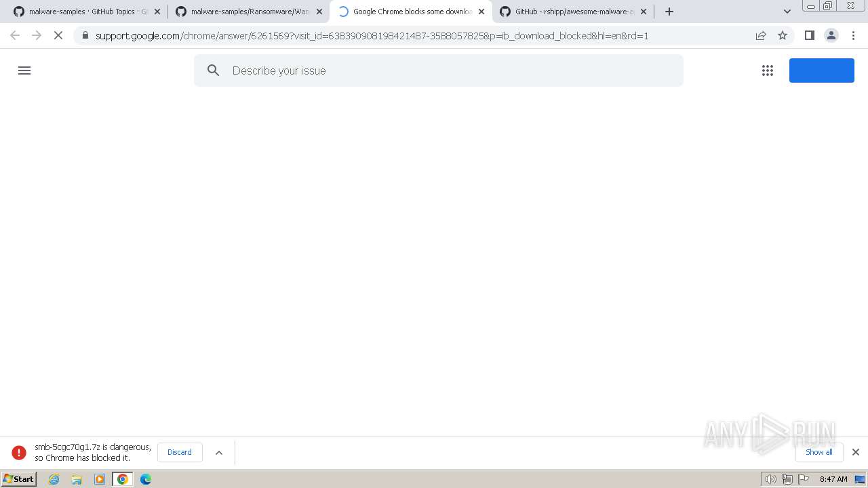Bookmark this tab with star

pyautogui.click(x=783, y=35)
